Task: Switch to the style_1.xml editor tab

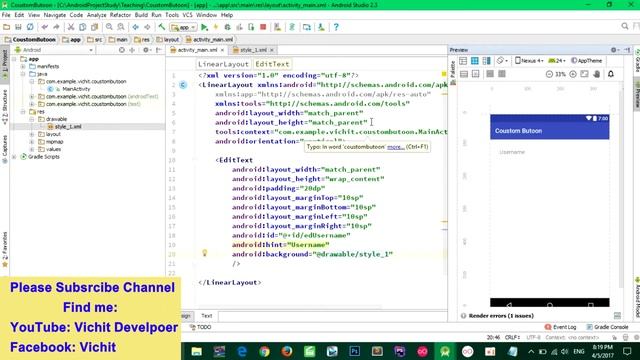Action: tap(253, 50)
